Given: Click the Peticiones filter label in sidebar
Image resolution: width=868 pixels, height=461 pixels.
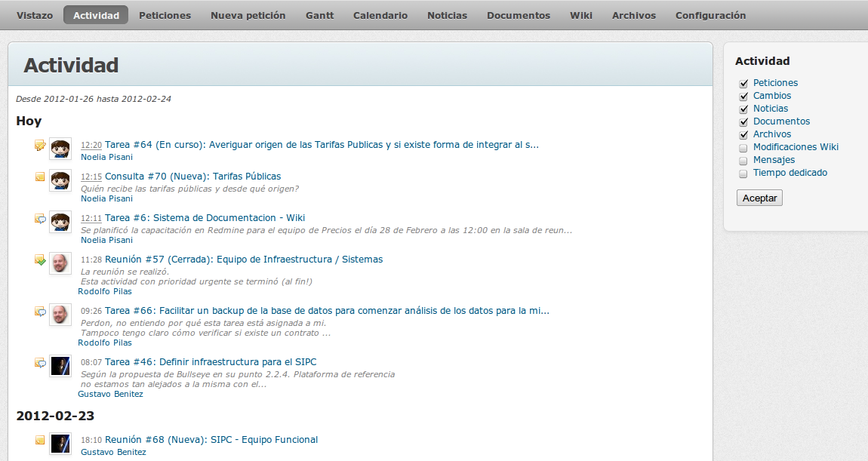Looking at the screenshot, I should point(775,83).
